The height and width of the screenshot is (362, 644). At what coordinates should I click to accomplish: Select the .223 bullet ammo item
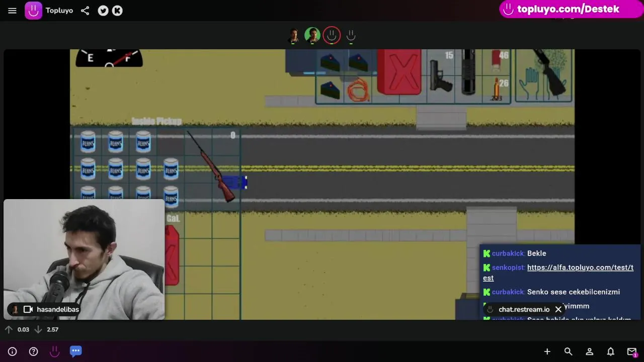tap(497, 90)
